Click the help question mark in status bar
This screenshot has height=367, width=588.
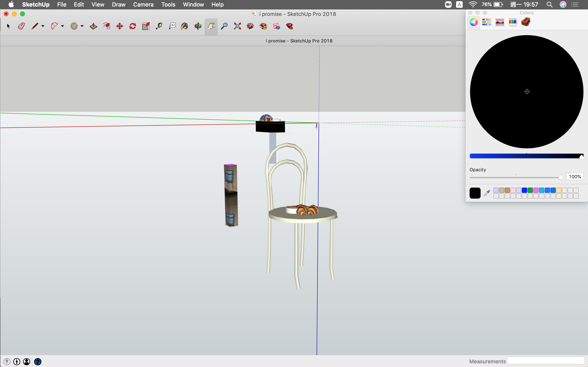(x=38, y=362)
